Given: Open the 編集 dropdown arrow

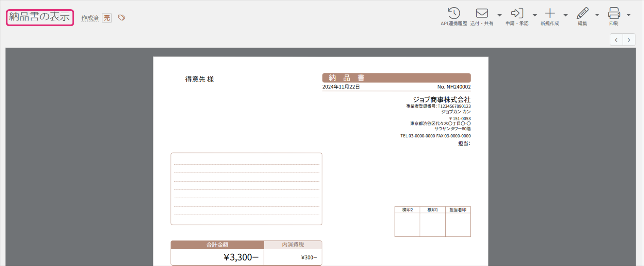Looking at the screenshot, I should (x=597, y=15).
